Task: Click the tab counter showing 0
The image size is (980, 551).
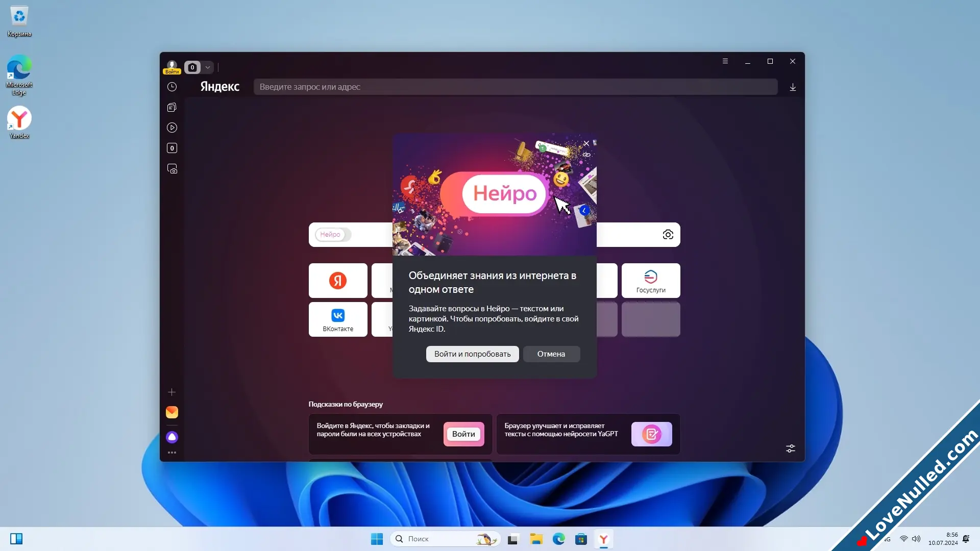Action: [192, 67]
